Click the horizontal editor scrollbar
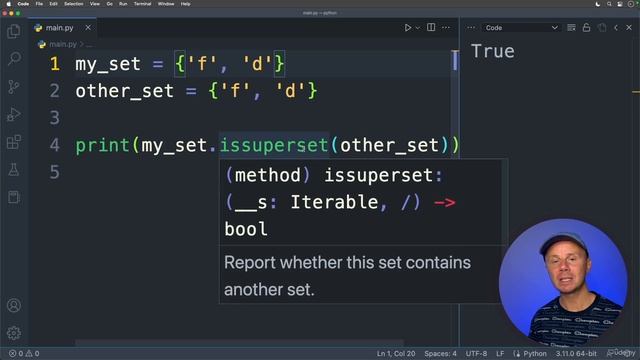 pyautogui.click(x=240, y=343)
